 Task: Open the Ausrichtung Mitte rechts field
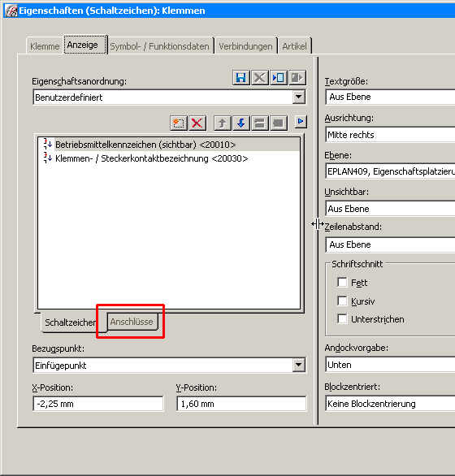pyautogui.click(x=390, y=135)
